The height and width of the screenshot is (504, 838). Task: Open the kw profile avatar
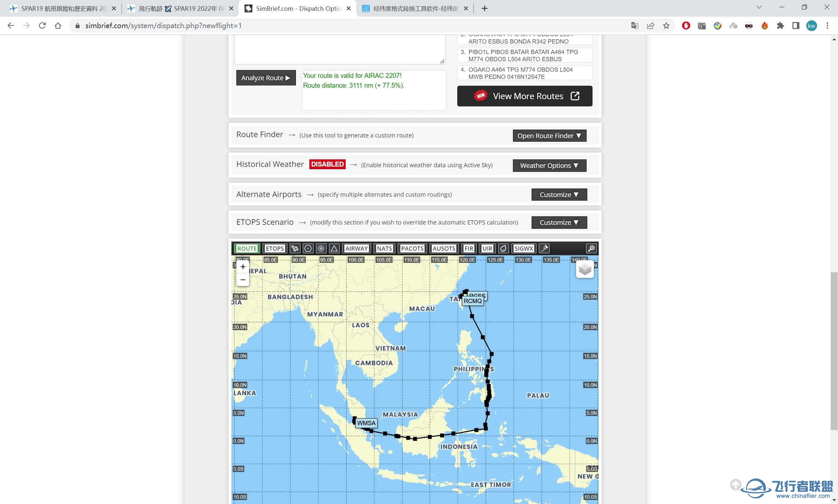tap(811, 26)
